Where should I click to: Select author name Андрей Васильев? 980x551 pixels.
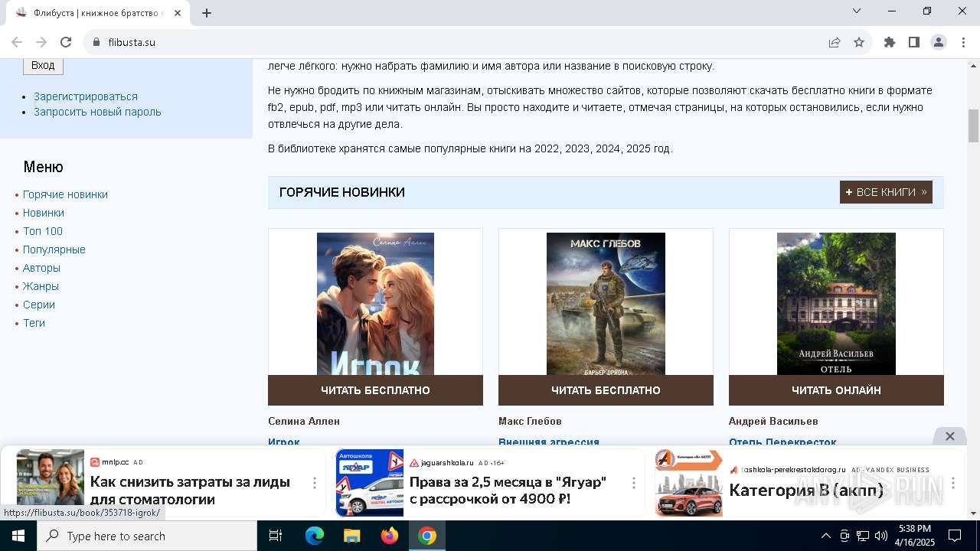click(773, 421)
